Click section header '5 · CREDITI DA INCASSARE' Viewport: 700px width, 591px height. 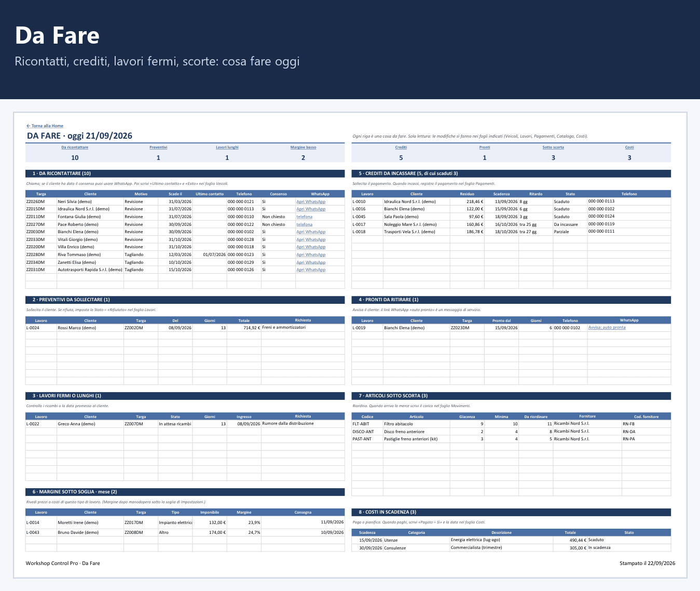coord(511,173)
